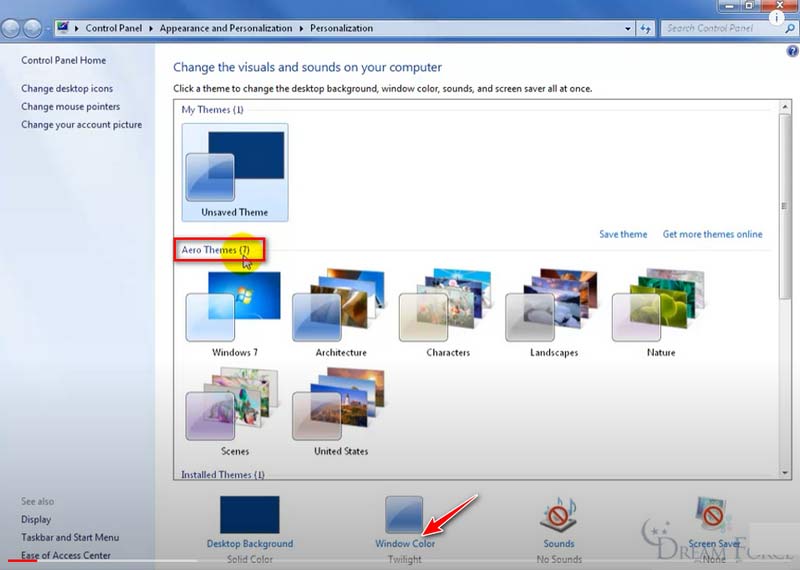This screenshot has height=570, width=800.
Task: Apply the Nature theme
Action: (x=661, y=313)
